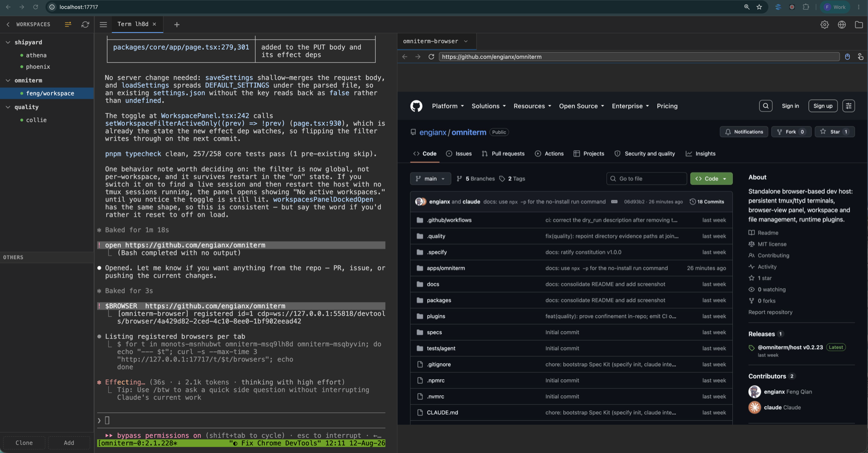Open the green Code dropdown button
This screenshot has height=453, width=868.
click(711, 179)
